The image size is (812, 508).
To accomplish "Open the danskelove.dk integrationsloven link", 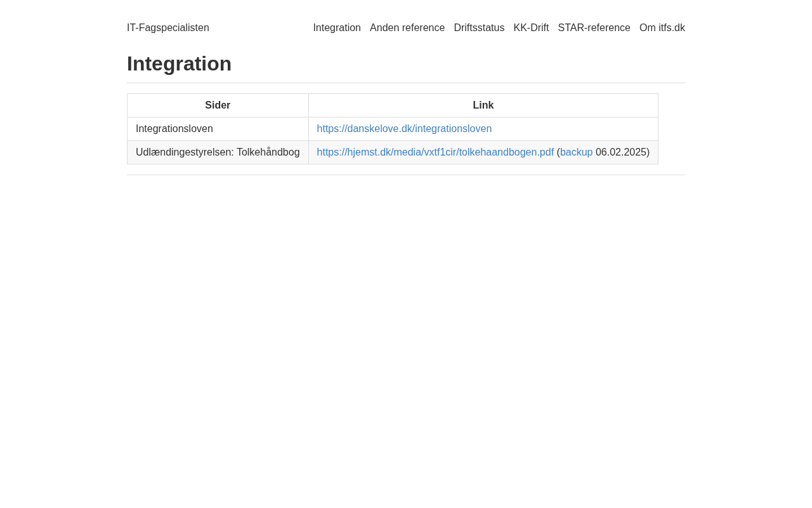I will pyautogui.click(x=404, y=129).
